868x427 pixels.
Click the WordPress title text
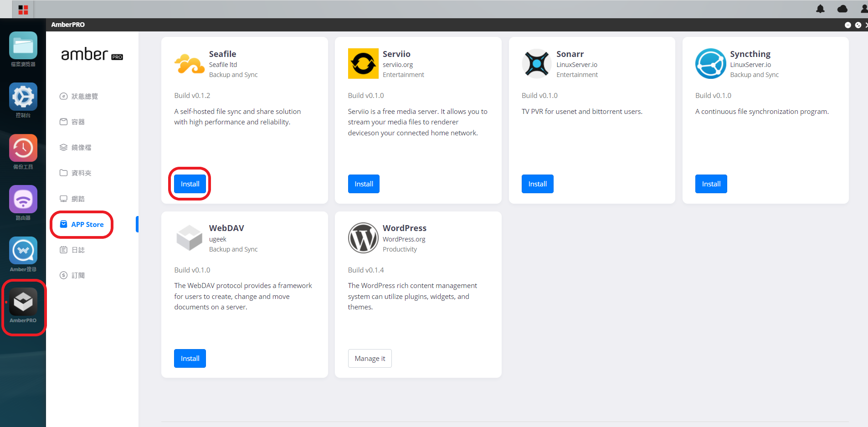(404, 228)
